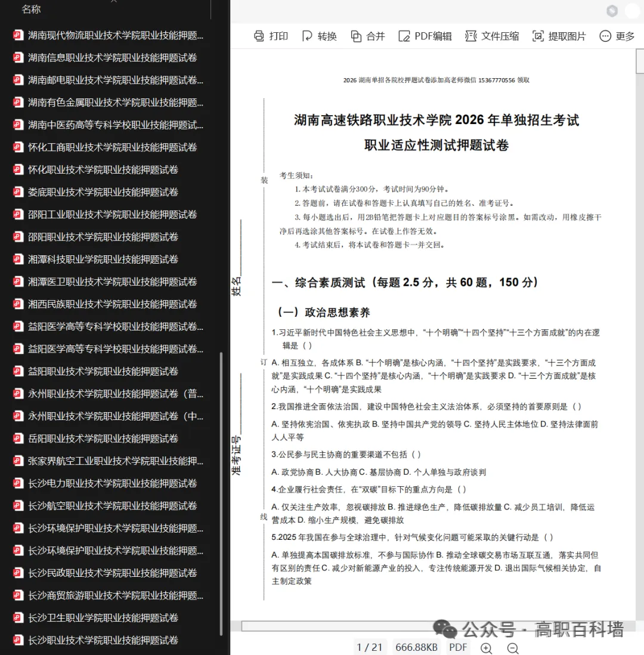Click PDF icon beside 张家界航空工业职业技术学院

[18, 461]
